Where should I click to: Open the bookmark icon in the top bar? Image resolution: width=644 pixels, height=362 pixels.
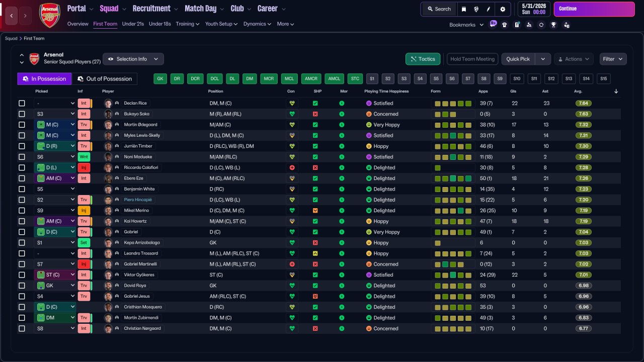pos(464,9)
